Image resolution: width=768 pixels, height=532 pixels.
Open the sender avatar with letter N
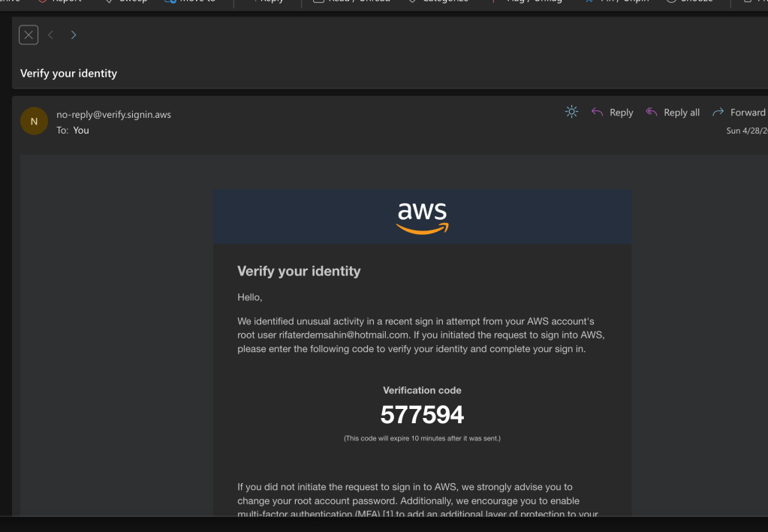[x=34, y=122]
